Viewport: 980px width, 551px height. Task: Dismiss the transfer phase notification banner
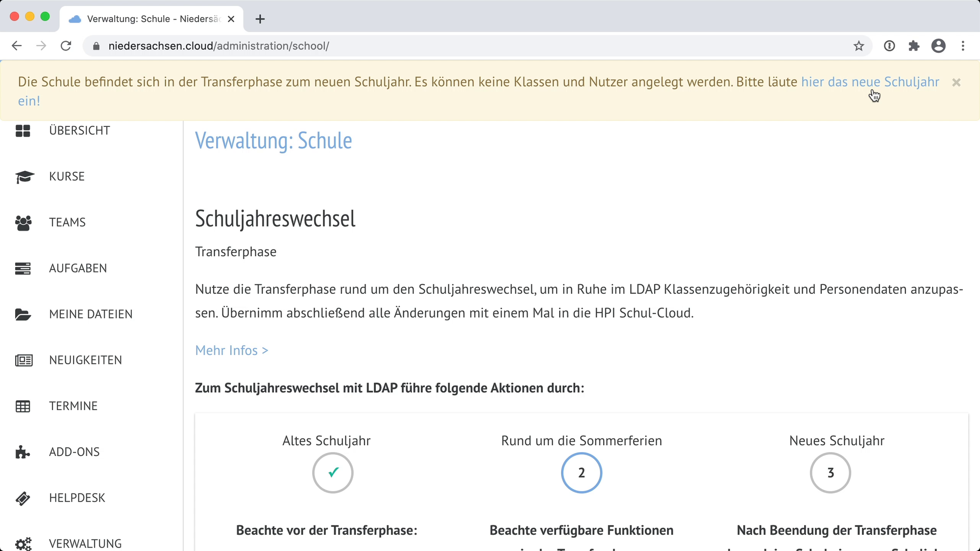956,82
